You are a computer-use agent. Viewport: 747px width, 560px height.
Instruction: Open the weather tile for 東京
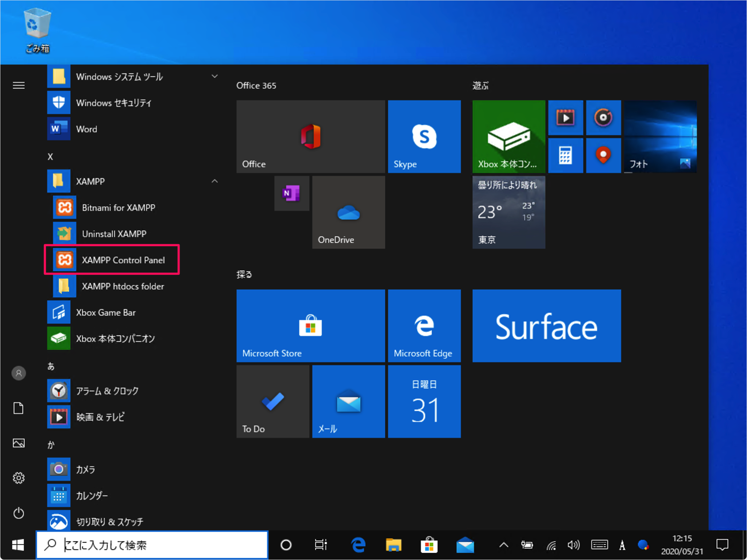click(x=509, y=212)
